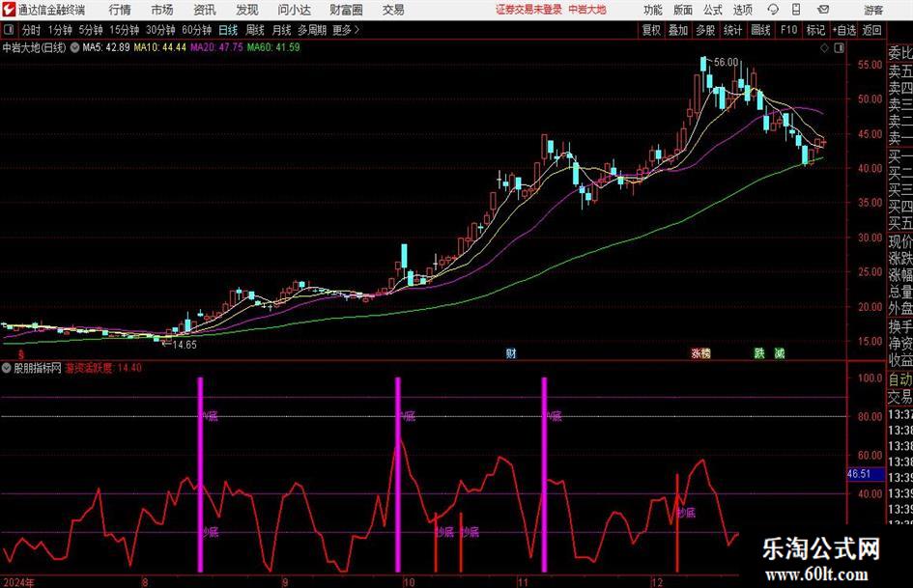
Task: Click the 游资活跃度 14.40 value
Action: tap(103, 368)
